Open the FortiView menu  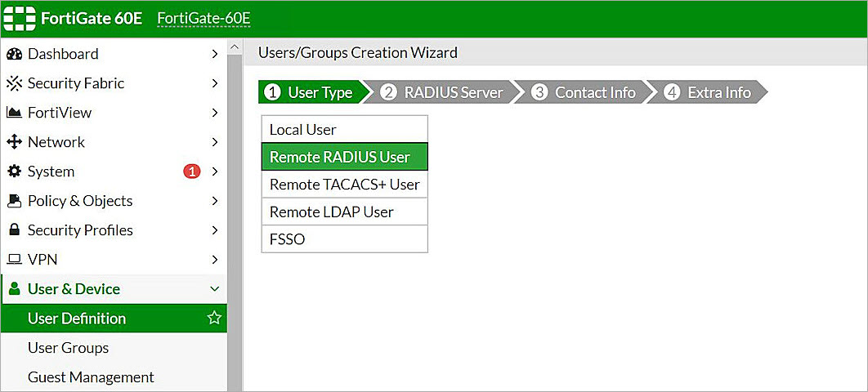coord(114,113)
